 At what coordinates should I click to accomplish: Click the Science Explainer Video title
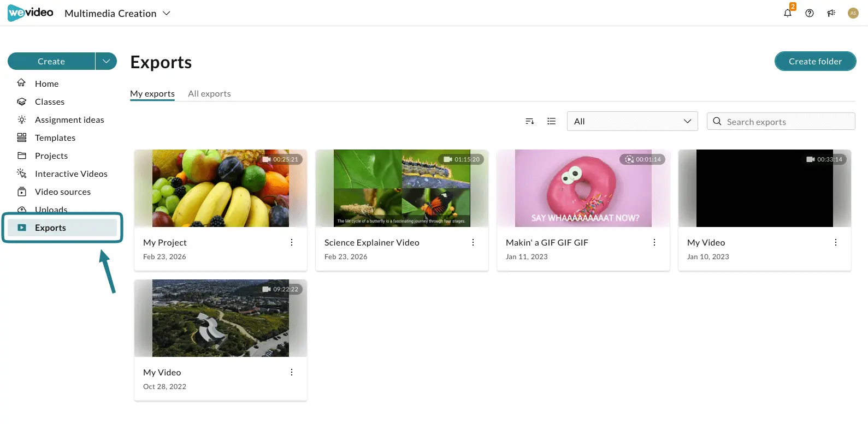tap(372, 242)
